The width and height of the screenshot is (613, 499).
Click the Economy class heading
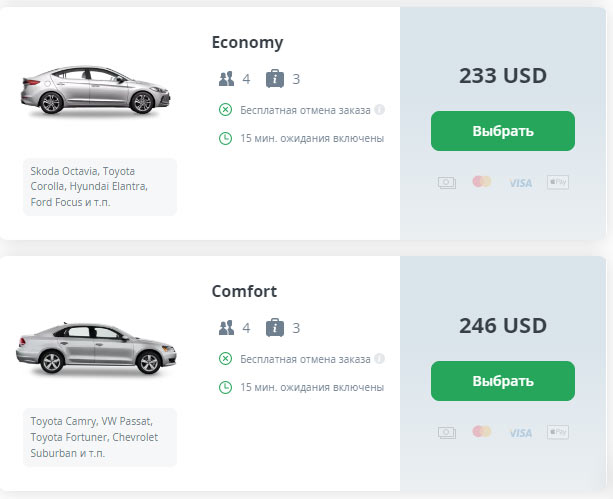tap(247, 42)
